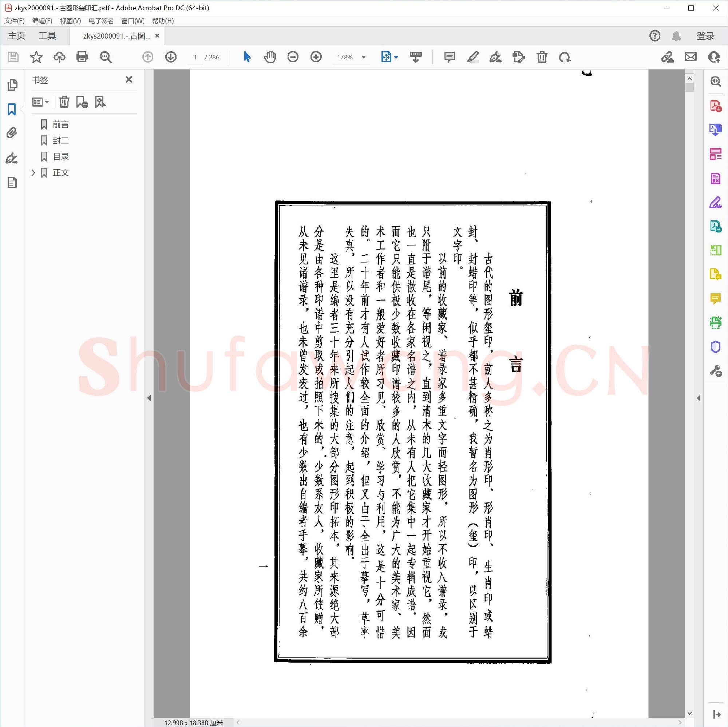Toggle the Bookmarks navigation panel
728x727 pixels.
pyautogui.click(x=12, y=109)
